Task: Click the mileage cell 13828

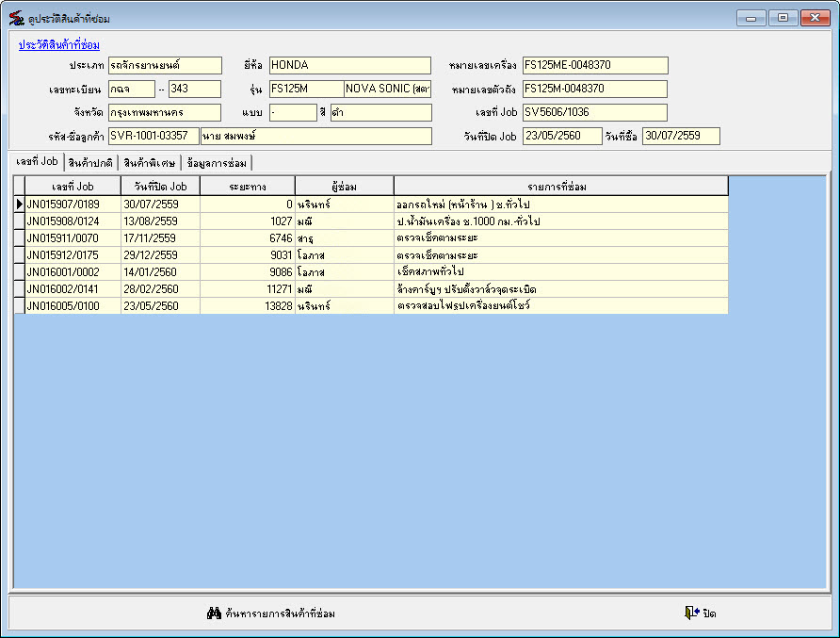Action: 248,306
